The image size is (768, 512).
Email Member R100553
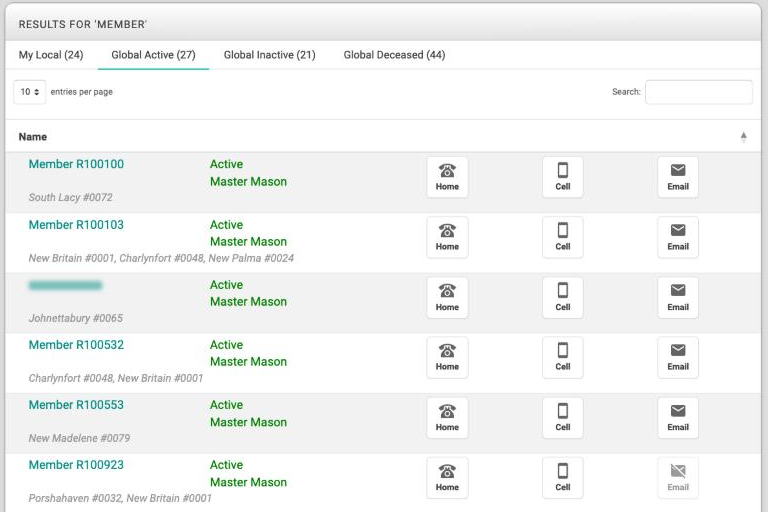coord(678,417)
